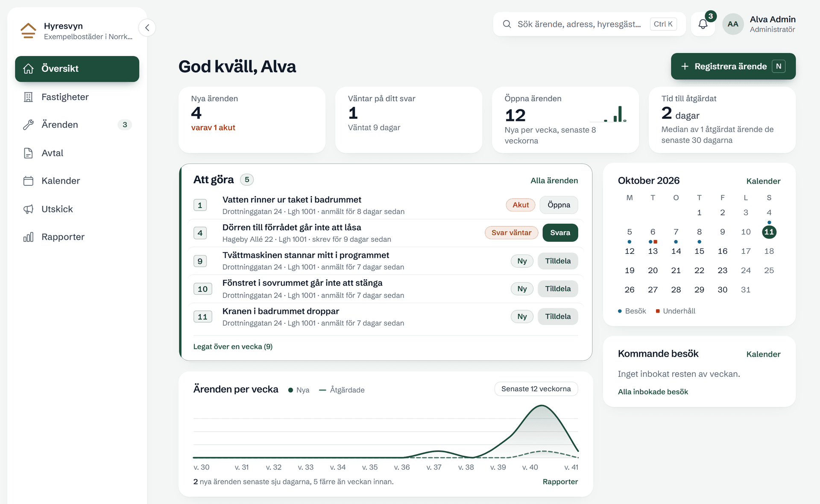Open the Alla ärenden link
This screenshot has height=504, width=820.
pos(554,181)
